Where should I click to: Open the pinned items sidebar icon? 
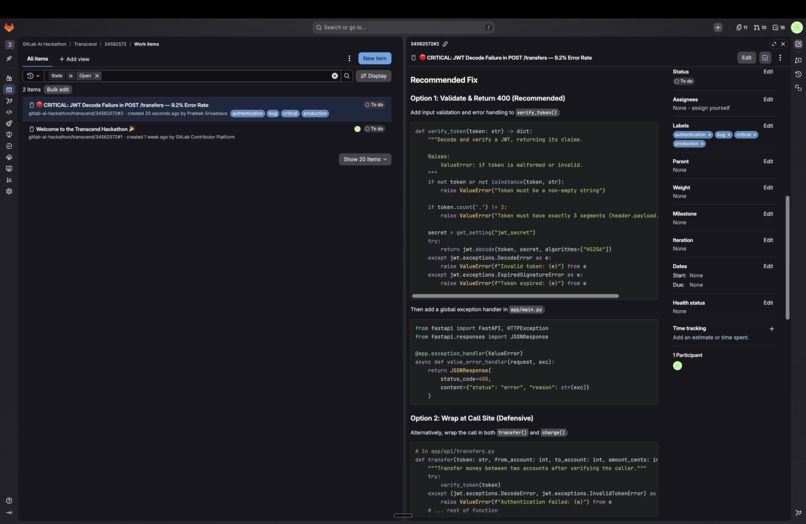click(9, 59)
